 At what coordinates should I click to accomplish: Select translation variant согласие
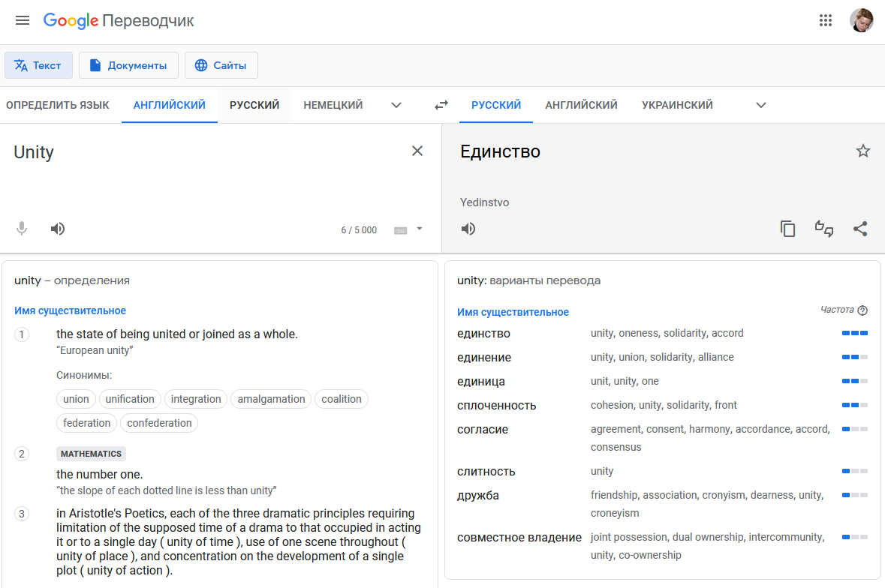(483, 430)
